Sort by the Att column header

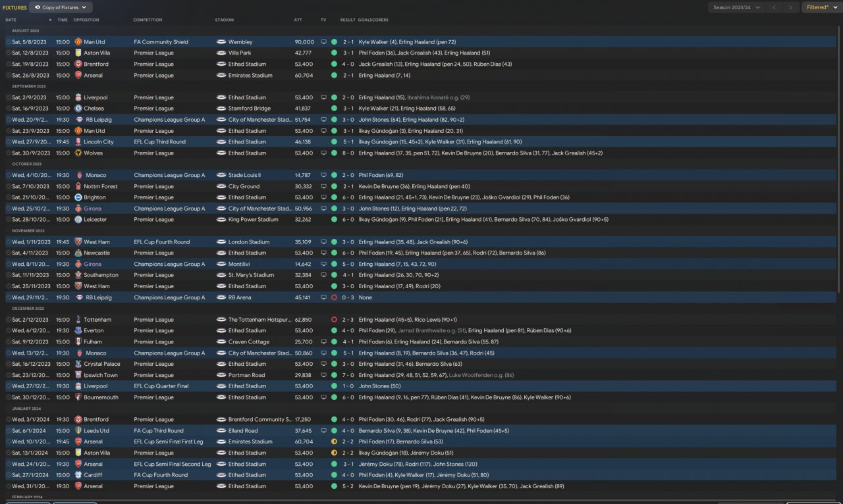(x=298, y=20)
